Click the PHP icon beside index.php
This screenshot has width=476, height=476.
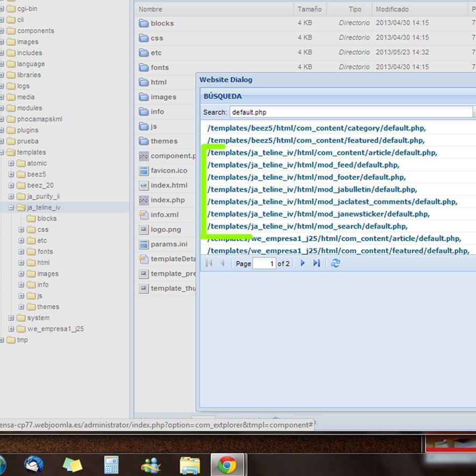(x=143, y=200)
